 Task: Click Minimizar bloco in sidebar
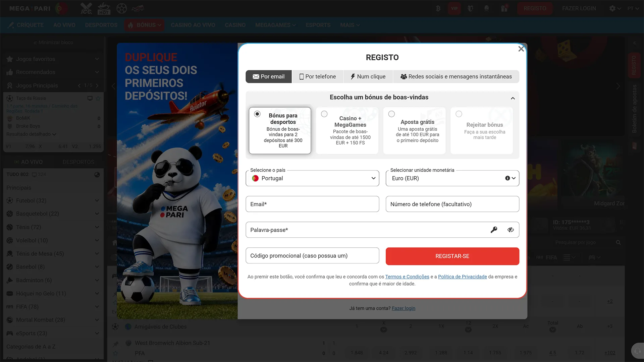click(53, 43)
